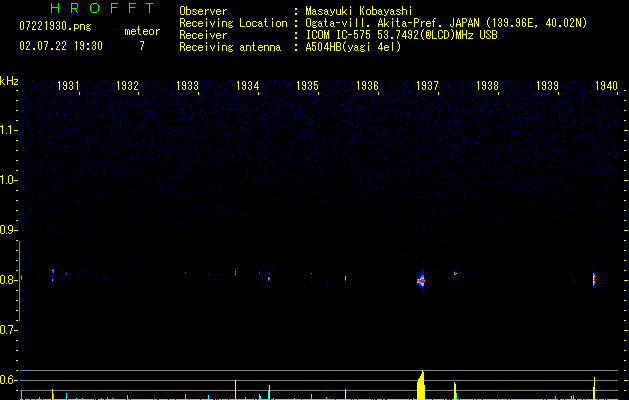Viewport: 629px width, 400px height.
Task: Click the Receiving antenna label
Action: tap(230, 47)
